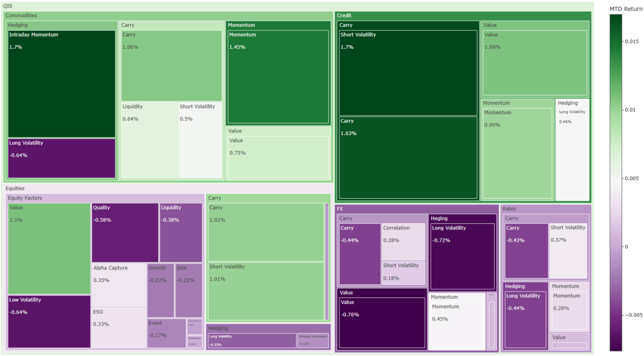Screen dimensions: 644x356
Task: Open the Rates sector header
Action: point(509,209)
